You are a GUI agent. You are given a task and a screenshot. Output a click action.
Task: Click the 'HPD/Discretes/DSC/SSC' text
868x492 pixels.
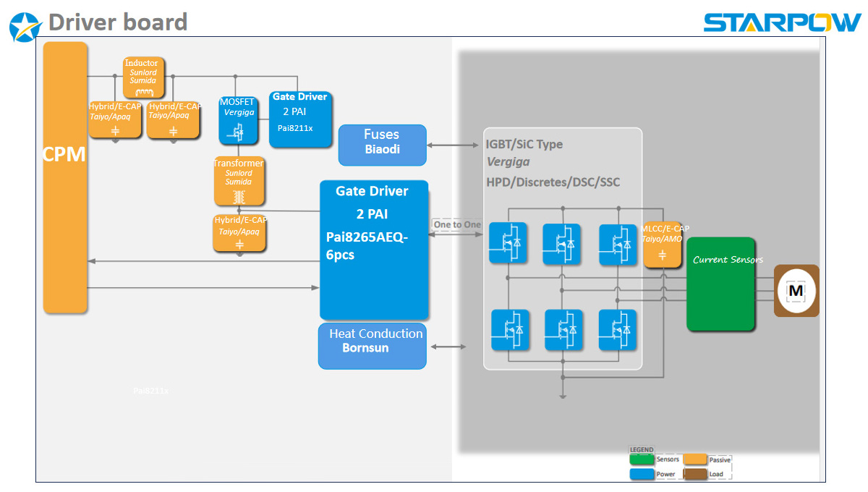point(553,182)
